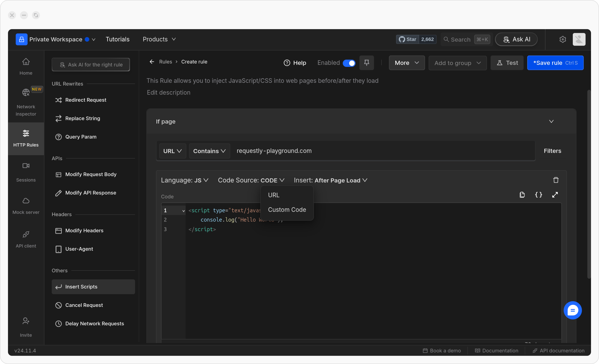Viewport: 599px width, 364px height.
Task: Expand the code editor to fullscreen
Action: pos(555,195)
